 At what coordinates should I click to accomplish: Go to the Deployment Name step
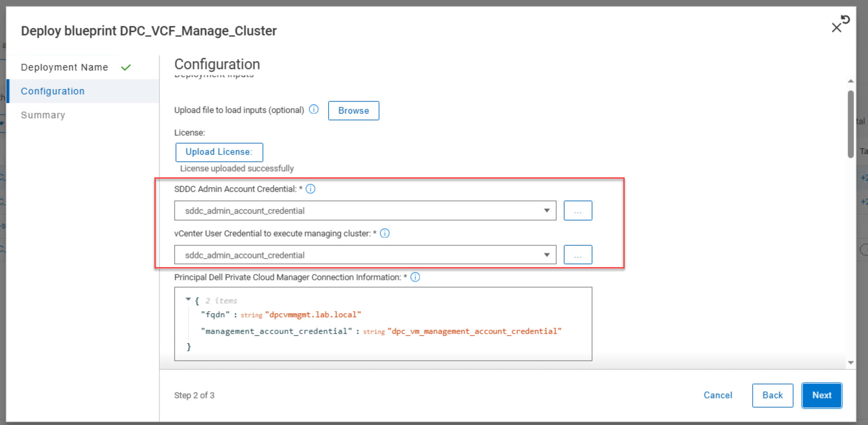tap(65, 67)
